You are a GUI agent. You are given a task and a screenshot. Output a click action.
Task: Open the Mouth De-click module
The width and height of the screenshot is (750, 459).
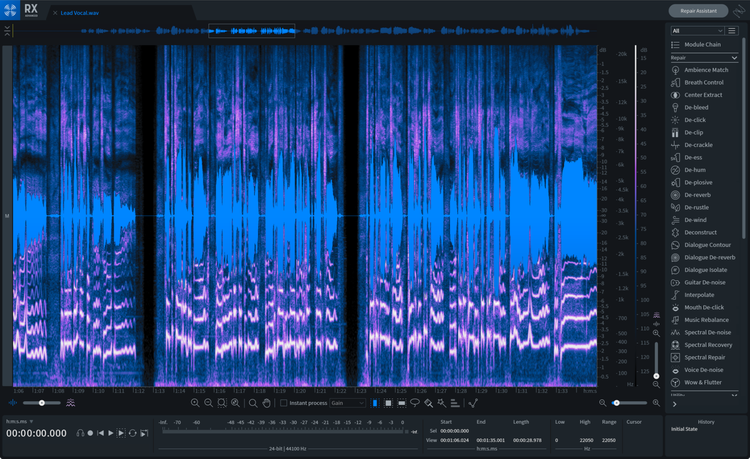(704, 307)
